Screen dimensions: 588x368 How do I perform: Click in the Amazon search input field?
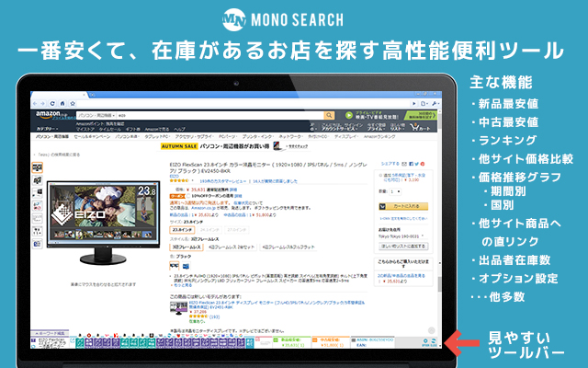point(220,115)
